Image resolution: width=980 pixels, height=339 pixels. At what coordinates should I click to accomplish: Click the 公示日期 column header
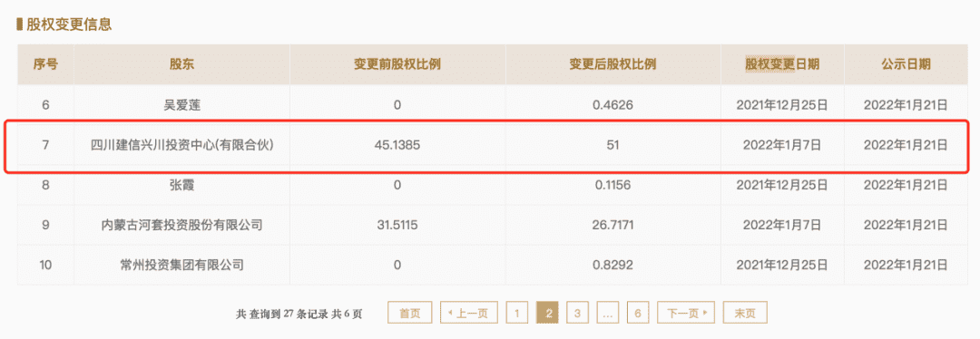(x=906, y=64)
